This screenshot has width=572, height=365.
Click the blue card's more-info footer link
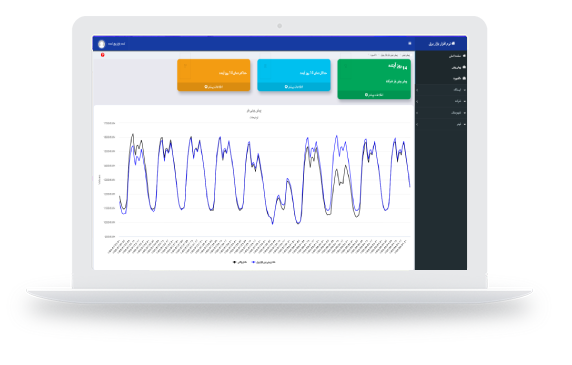[x=294, y=87]
